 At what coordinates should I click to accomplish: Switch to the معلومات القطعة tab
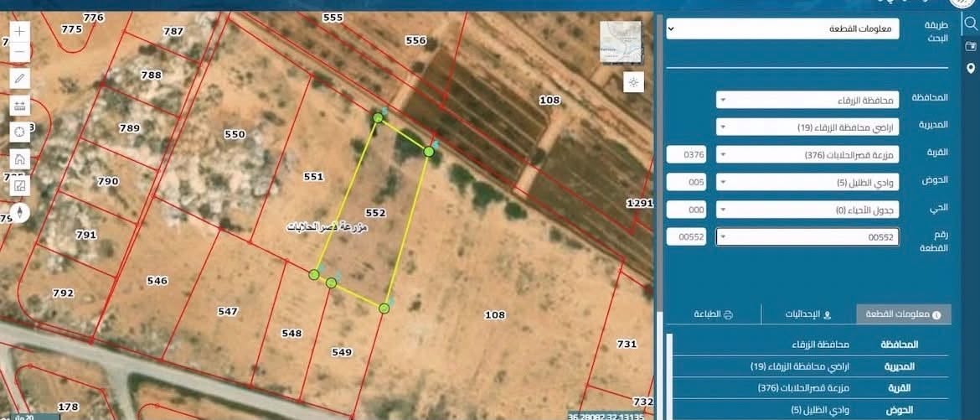(x=904, y=315)
